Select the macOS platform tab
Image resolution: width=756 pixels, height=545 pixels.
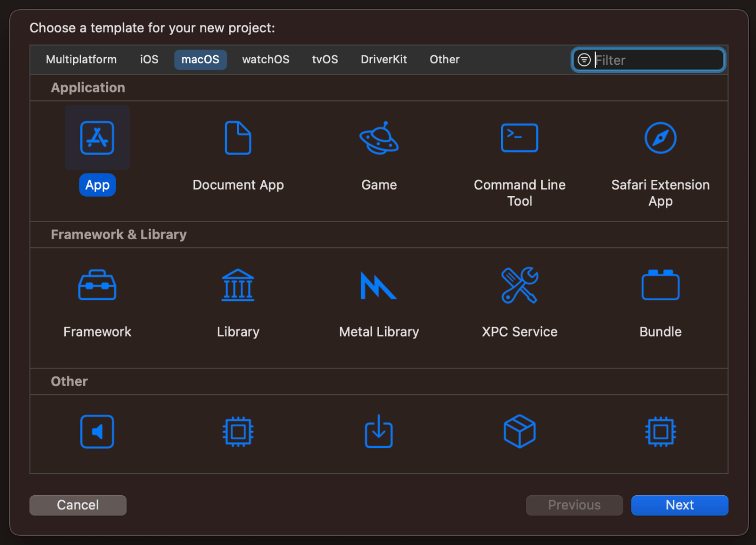point(200,59)
